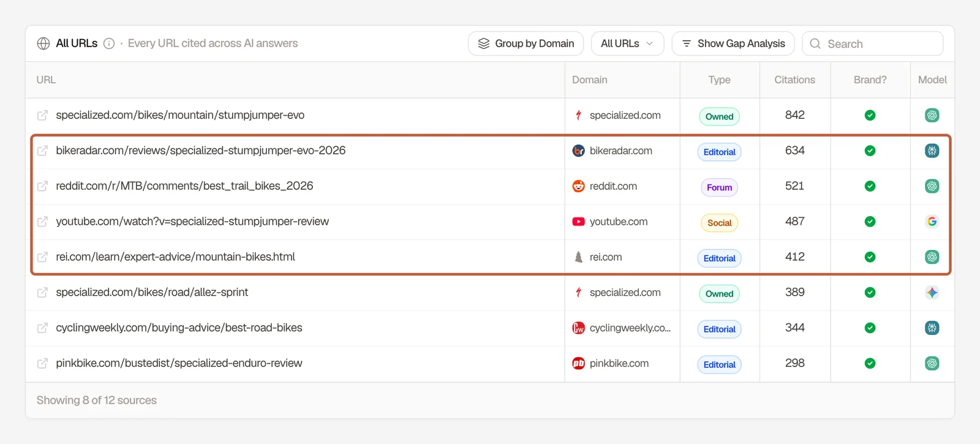The height and width of the screenshot is (444, 980).
Task: Click the model icon in the cyclingweekly 344 row
Action: 932,328
